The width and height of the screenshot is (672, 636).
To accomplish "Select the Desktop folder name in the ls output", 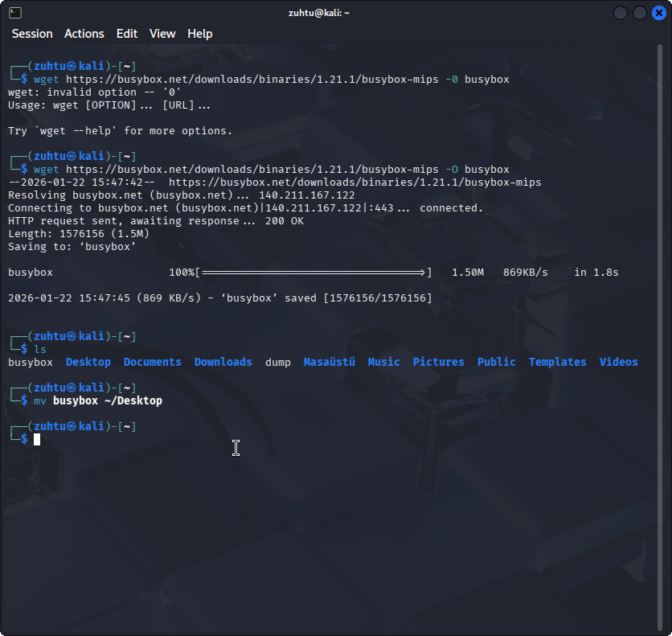I will pyautogui.click(x=88, y=362).
